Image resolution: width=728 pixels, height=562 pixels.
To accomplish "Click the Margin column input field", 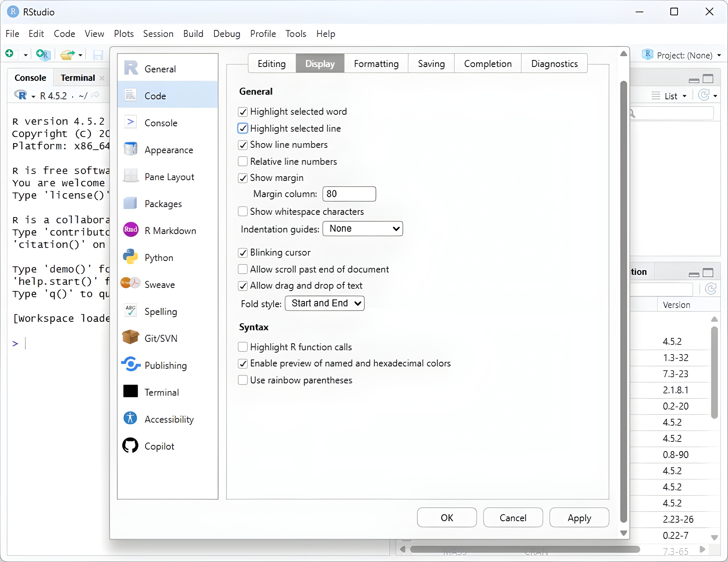I will [x=349, y=194].
